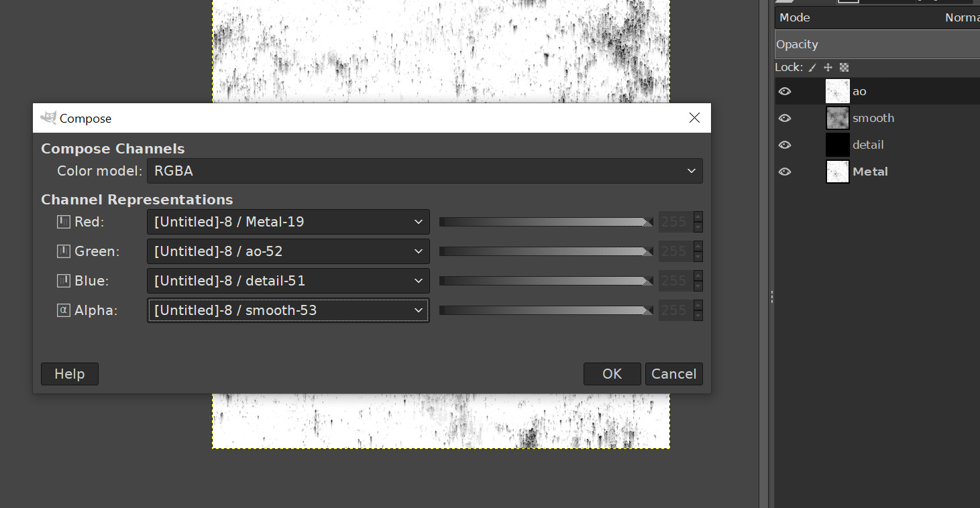
Task: Hide the ao layer
Action: pos(784,91)
